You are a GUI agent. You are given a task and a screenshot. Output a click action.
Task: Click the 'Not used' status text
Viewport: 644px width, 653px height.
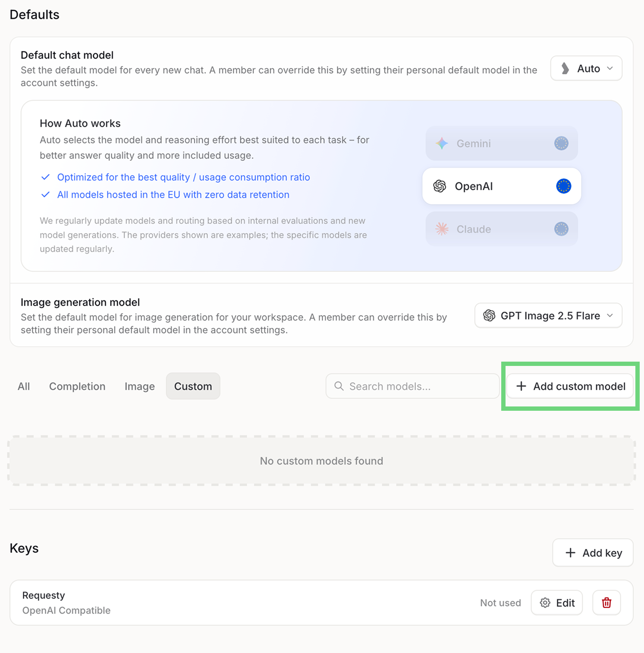pyautogui.click(x=500, y=603)
